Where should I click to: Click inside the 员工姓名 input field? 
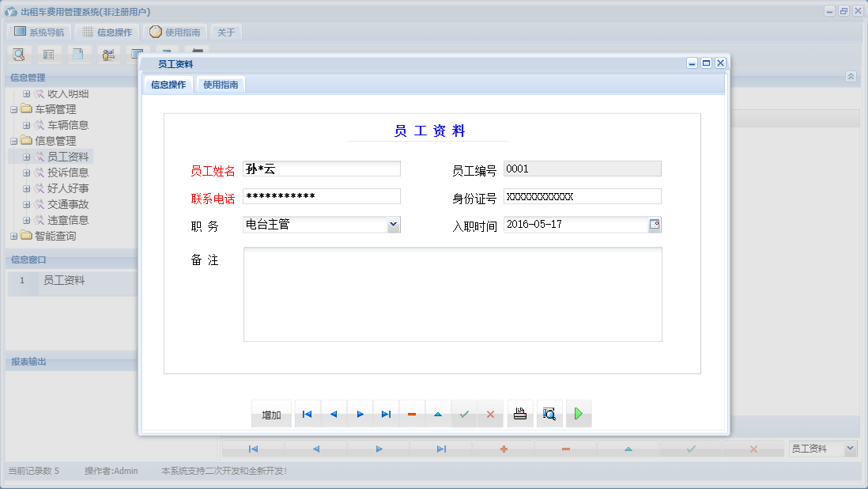320,168
